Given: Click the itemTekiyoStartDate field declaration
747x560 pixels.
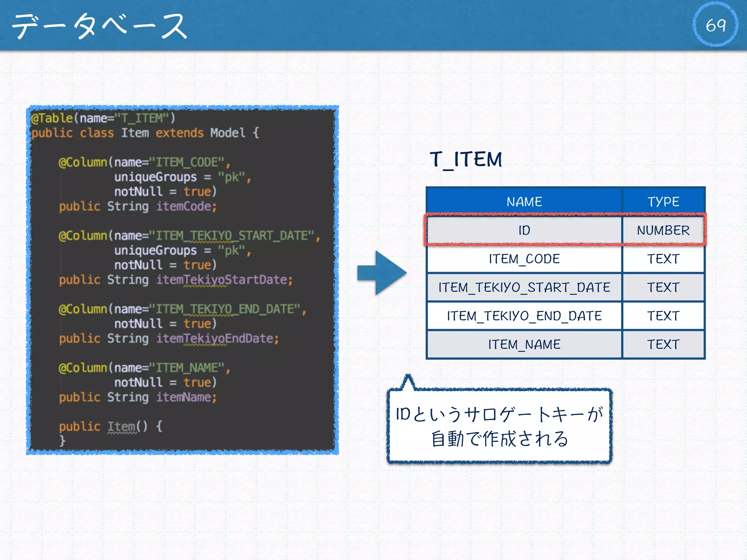Looking at the screenshot, I should [176, 280].
